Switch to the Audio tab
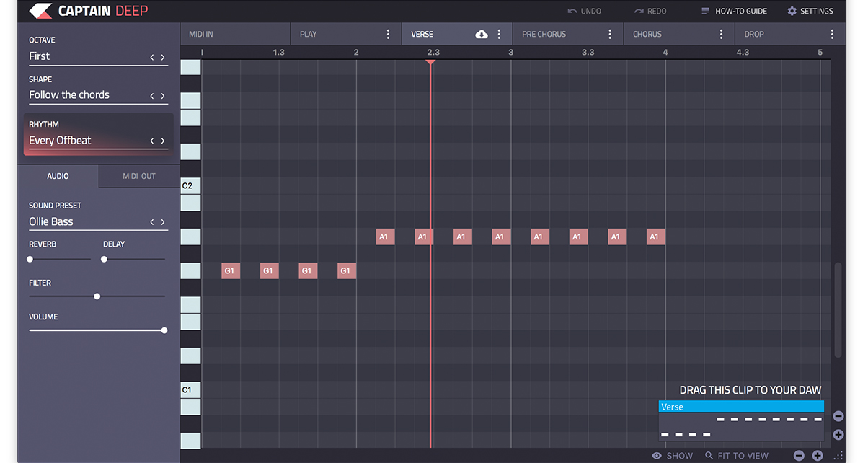The height and width of the screenshot is (463, 868). tap(58, 175)
